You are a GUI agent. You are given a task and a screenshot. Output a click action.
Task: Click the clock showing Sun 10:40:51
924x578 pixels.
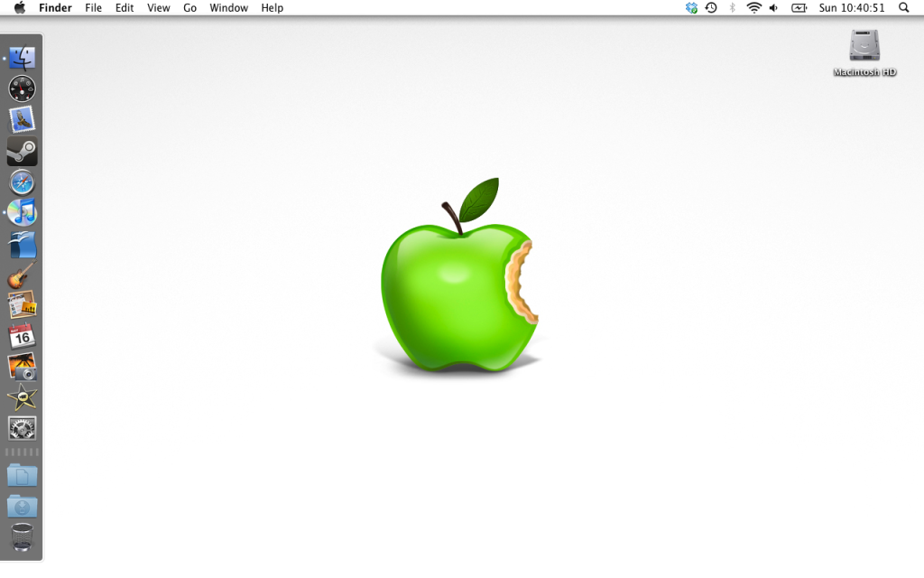tap(852, 7)
